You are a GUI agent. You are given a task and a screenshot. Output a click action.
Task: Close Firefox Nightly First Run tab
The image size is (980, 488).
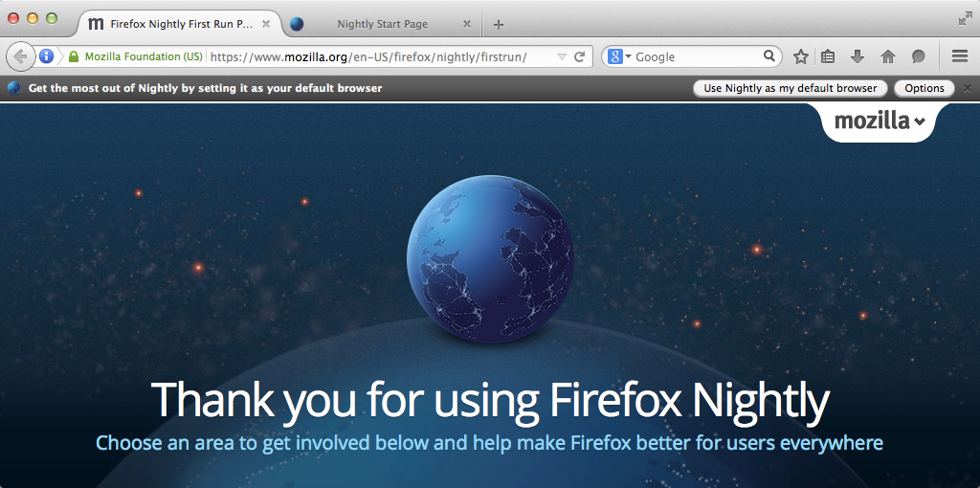(x=266, y=24)
